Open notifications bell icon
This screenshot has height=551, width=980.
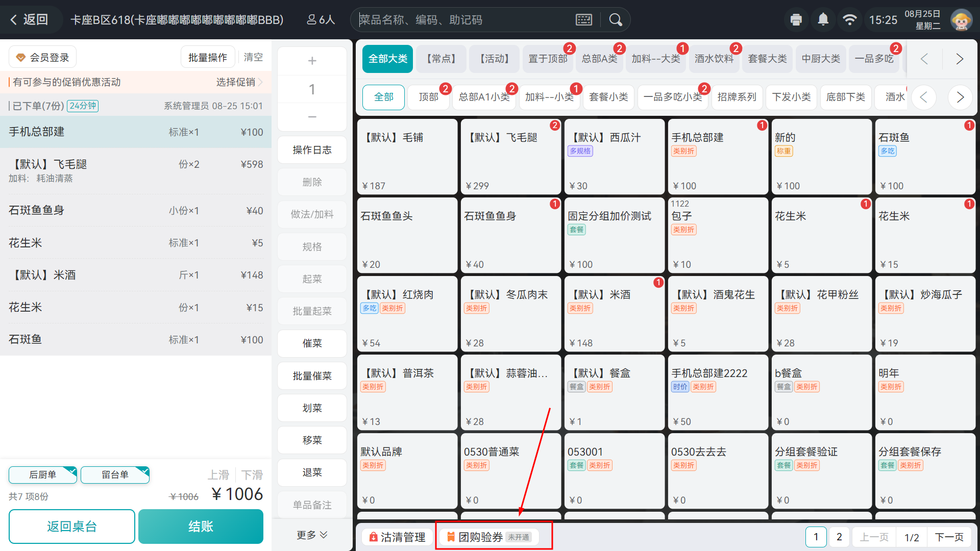point(823,19)
